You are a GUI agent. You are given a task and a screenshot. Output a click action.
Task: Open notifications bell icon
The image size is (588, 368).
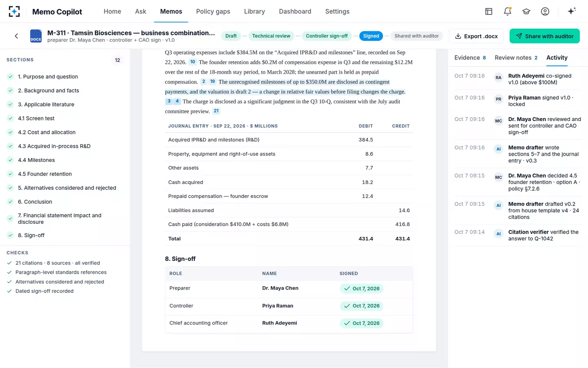click(508, 11)
